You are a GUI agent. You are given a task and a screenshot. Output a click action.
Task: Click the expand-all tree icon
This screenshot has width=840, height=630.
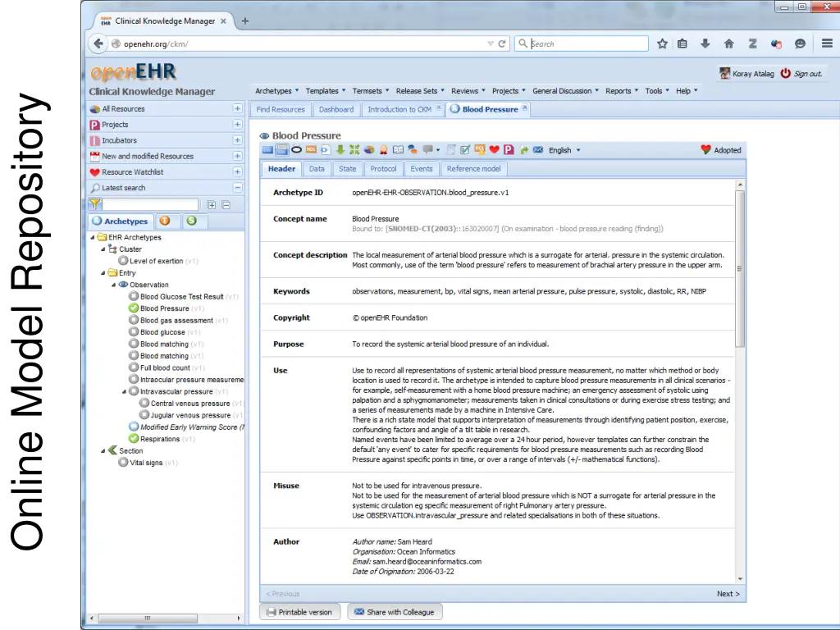[212, 204]
